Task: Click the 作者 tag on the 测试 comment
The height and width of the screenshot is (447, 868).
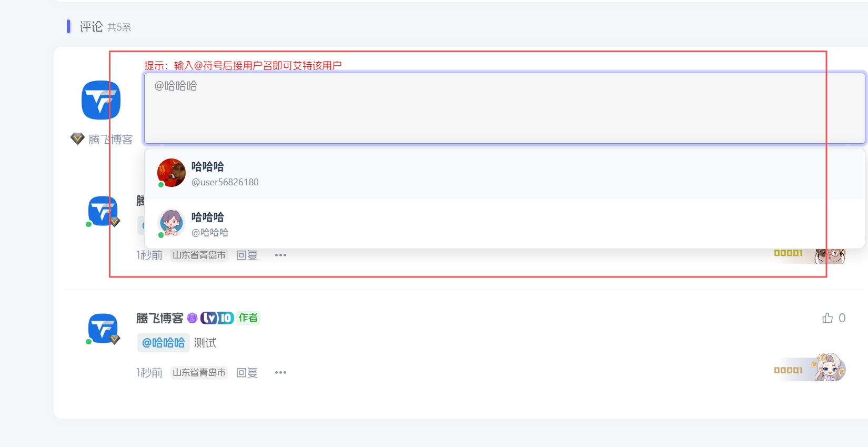Action: [248, 318]
